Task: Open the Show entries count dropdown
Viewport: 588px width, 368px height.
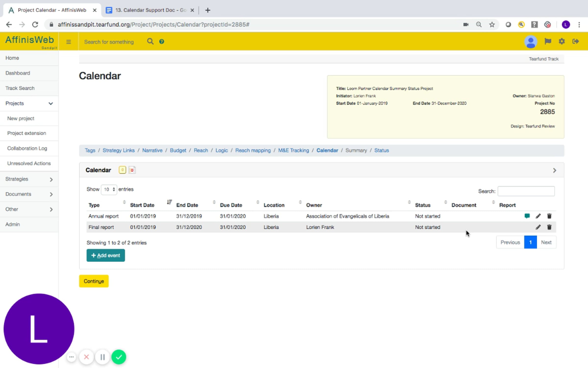Action: point(109,189)
